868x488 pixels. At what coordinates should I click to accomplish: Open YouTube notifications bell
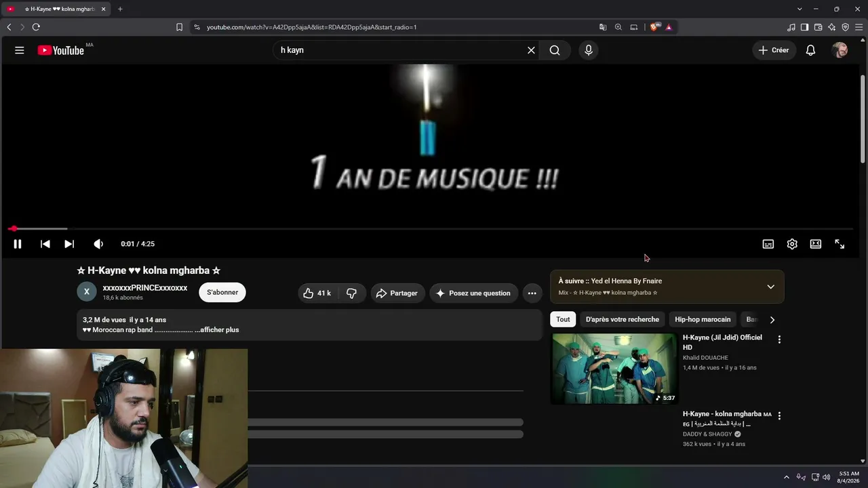[x=810, y=50]
